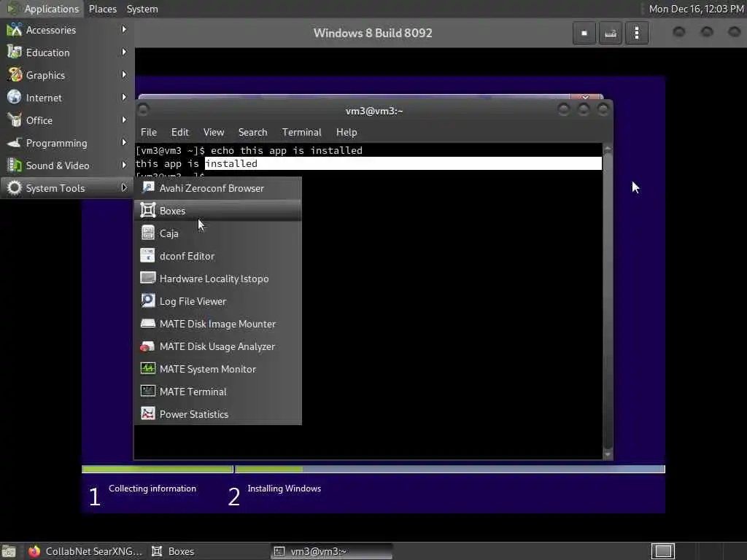
Task: Open the terminal Search menu
Action: pos(252,133)
